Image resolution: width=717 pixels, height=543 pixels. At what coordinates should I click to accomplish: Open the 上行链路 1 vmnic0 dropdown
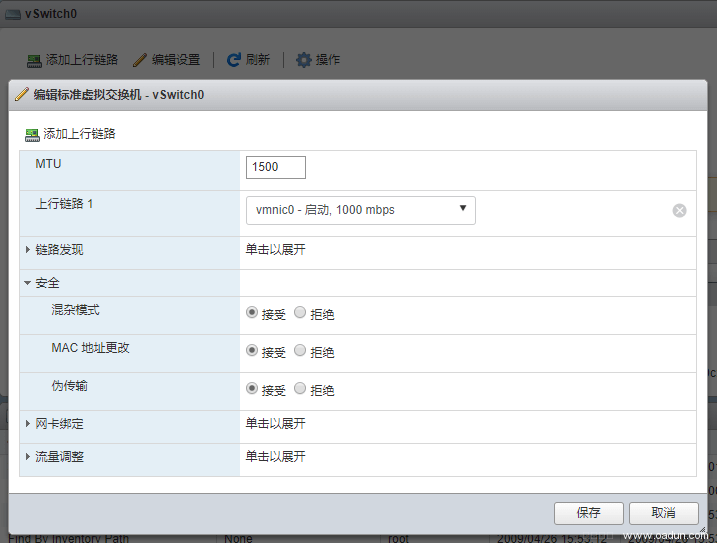click(x=360, y=210)
